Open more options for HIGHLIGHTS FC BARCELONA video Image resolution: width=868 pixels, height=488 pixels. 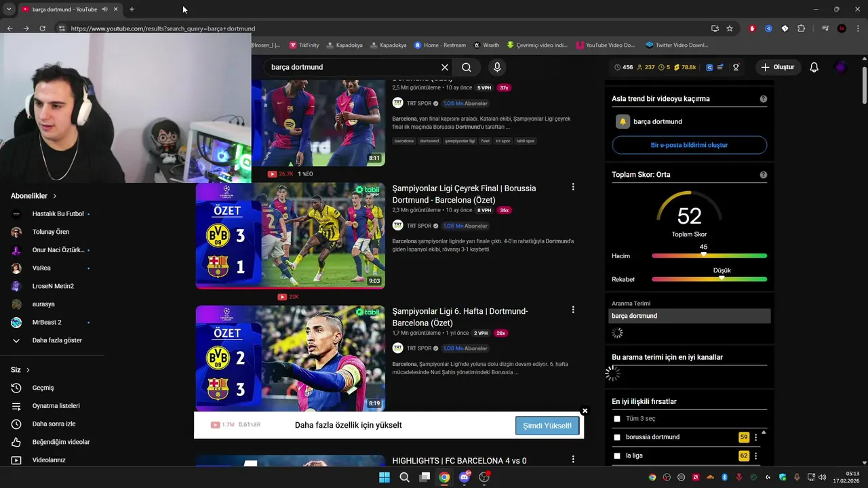[x=573, y=460]
